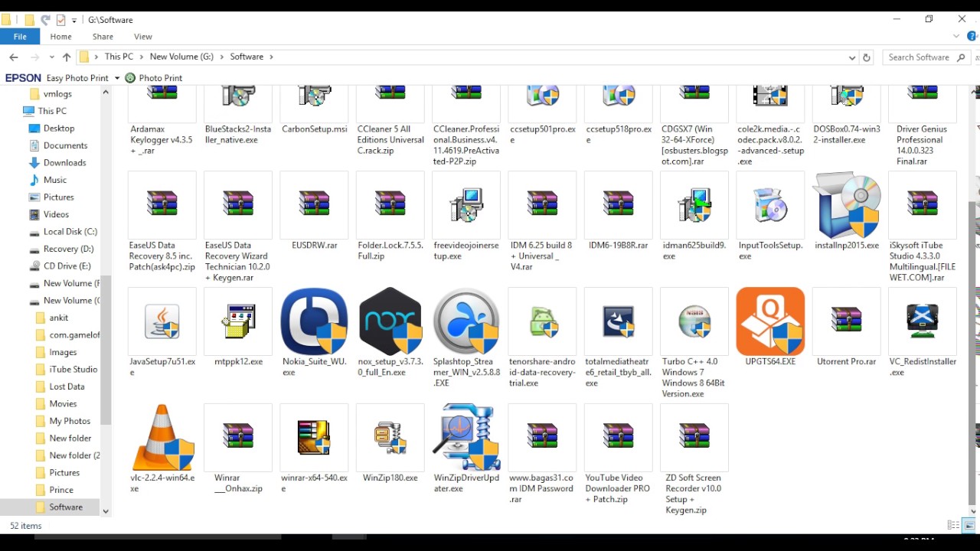Select My Photos folder in sidebar
This screenshot has width=980, height=551.
click(70, 421)
